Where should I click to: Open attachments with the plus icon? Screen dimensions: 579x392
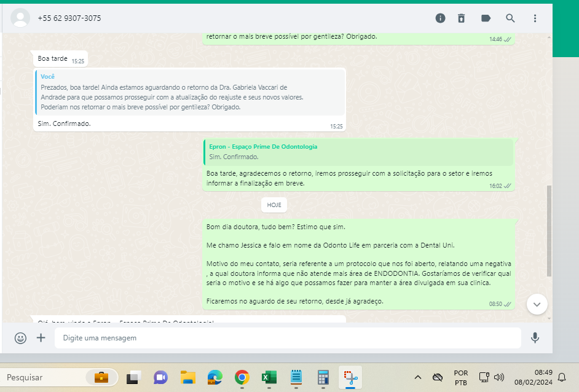coord(41,338)
